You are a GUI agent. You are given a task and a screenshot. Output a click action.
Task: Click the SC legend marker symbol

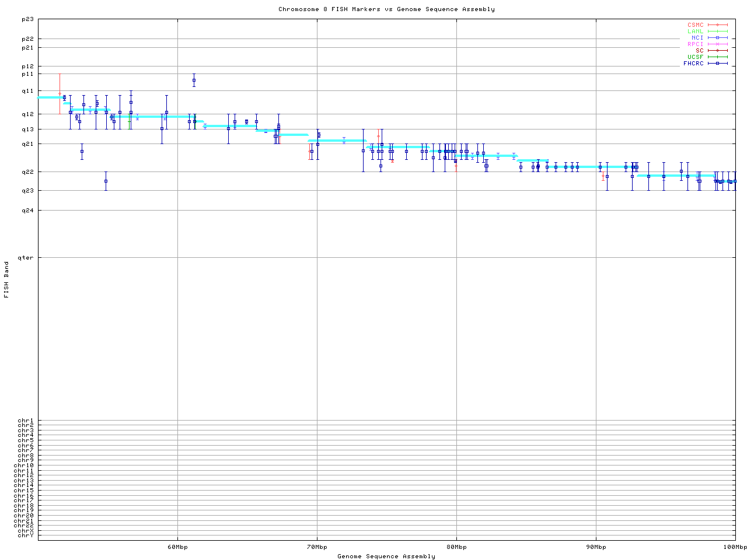tap(717, 51)
